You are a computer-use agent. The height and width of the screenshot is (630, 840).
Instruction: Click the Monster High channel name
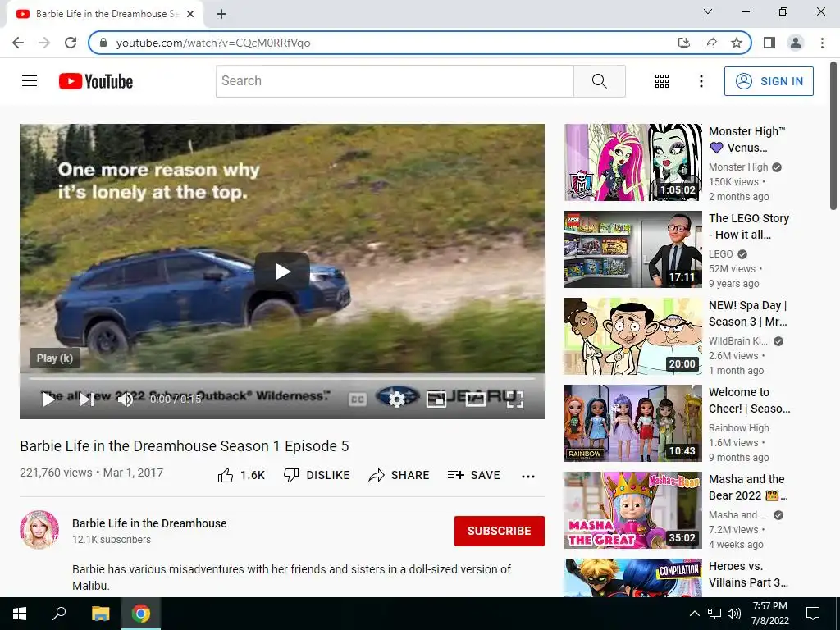click(x=738, y=167)
